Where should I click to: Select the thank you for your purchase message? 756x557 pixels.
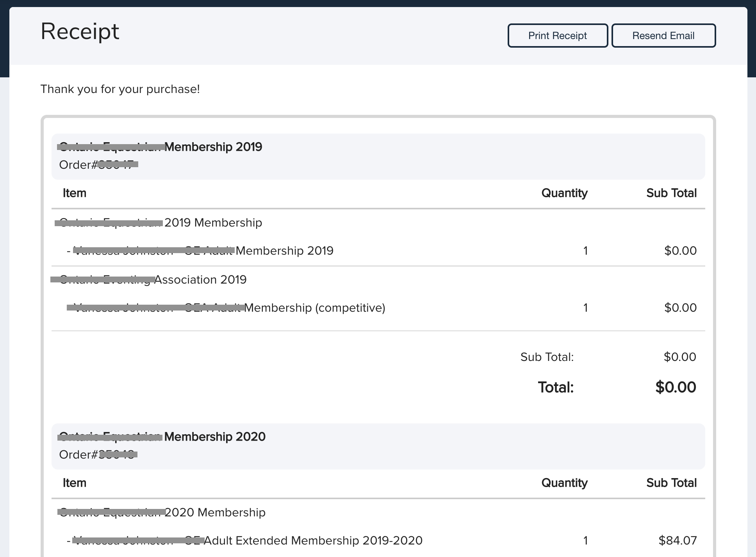[x=119, y=89]
